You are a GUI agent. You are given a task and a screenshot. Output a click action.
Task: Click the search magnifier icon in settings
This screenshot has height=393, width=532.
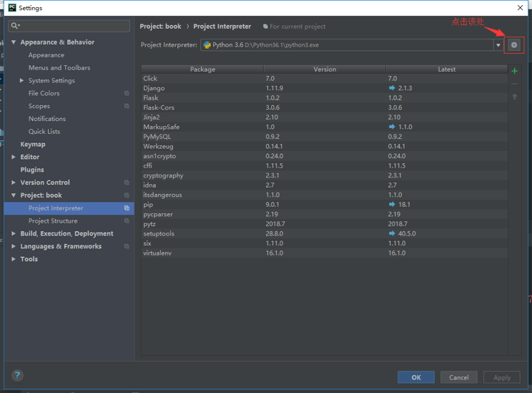[x=15, y=26]
